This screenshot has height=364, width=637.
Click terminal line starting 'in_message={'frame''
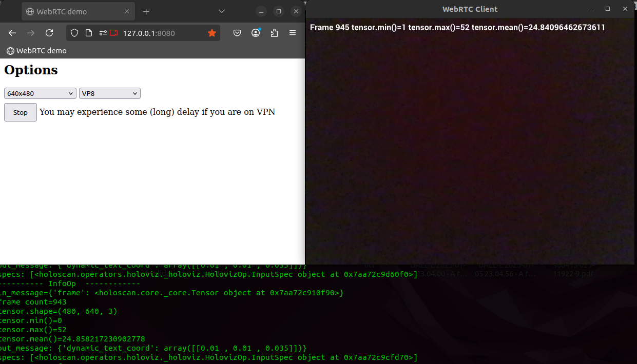click(171, 293)
